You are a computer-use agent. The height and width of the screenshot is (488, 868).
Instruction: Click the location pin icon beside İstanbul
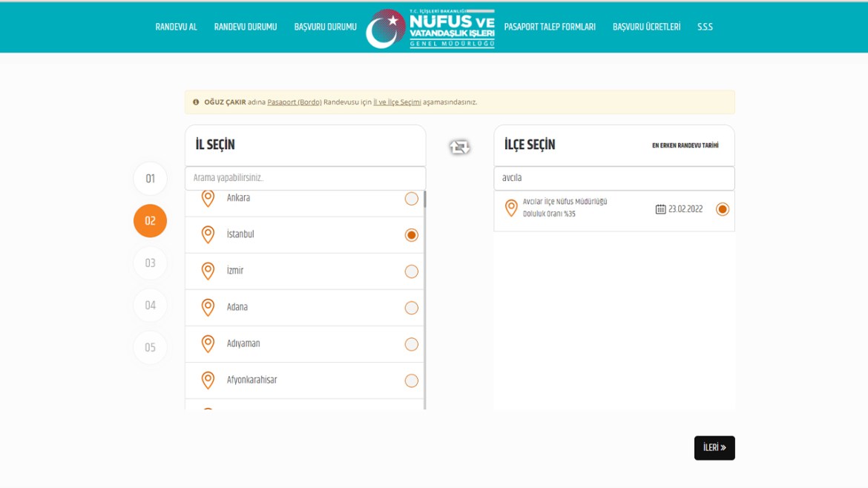tap(208, 235)
